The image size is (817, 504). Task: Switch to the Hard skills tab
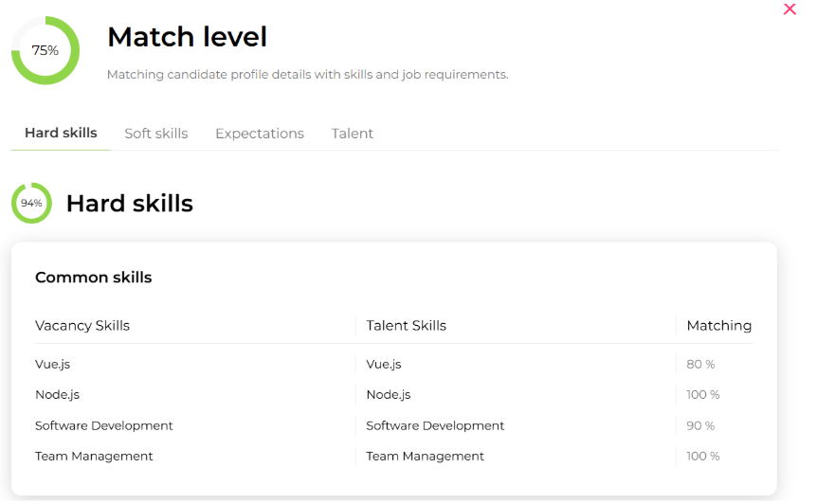[x=61, y=134]
